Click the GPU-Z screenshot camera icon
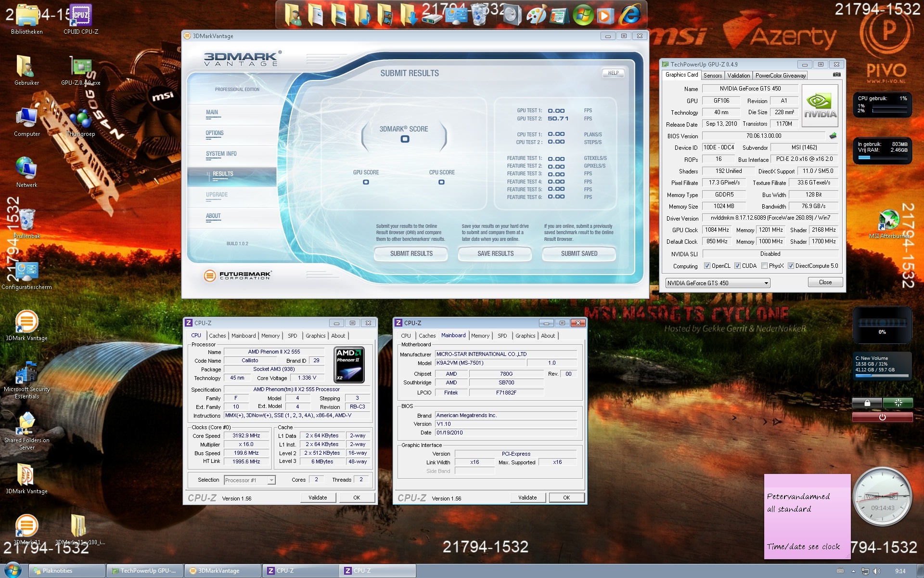 836,75
